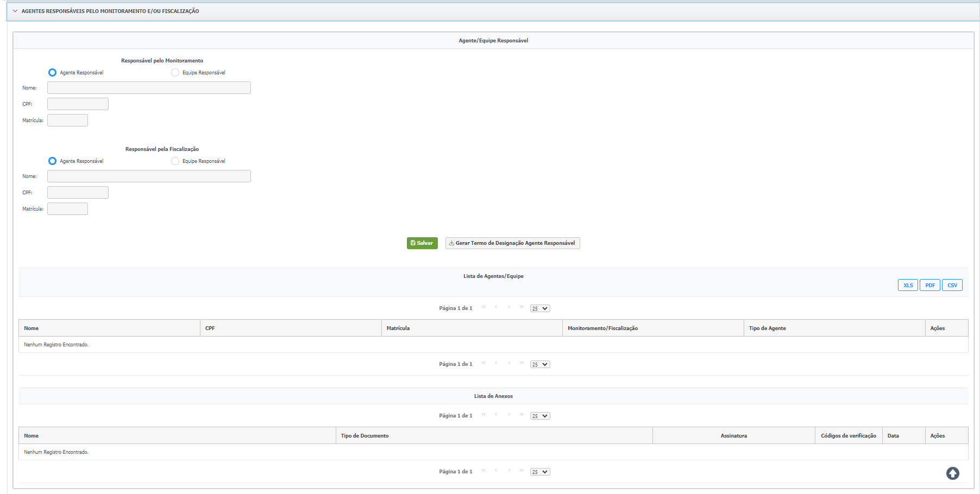Image resolution: width=980 pixels, height=494 pixels.
Task: Export agents list as PDF
Action: pos(930,286)
